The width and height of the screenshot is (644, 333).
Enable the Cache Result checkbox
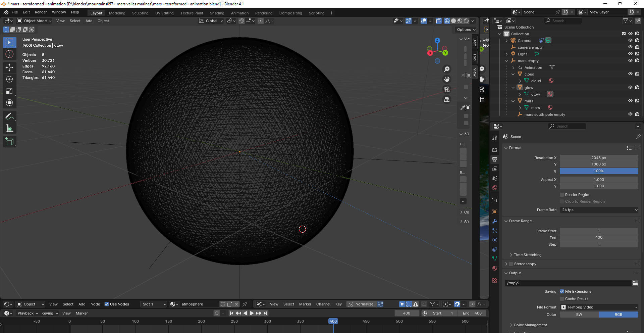pos(562,299)
